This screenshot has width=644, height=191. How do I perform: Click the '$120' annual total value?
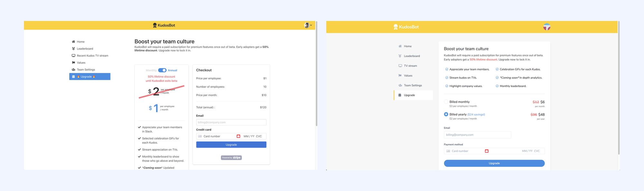[263, 107]
